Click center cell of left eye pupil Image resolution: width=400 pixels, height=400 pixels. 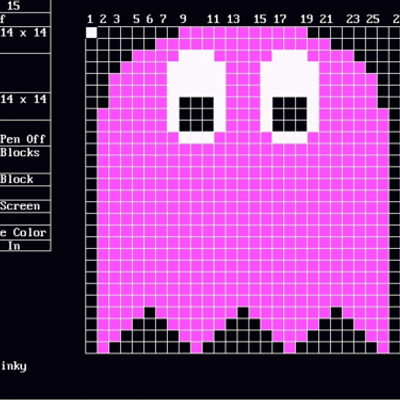pos(197,114)
